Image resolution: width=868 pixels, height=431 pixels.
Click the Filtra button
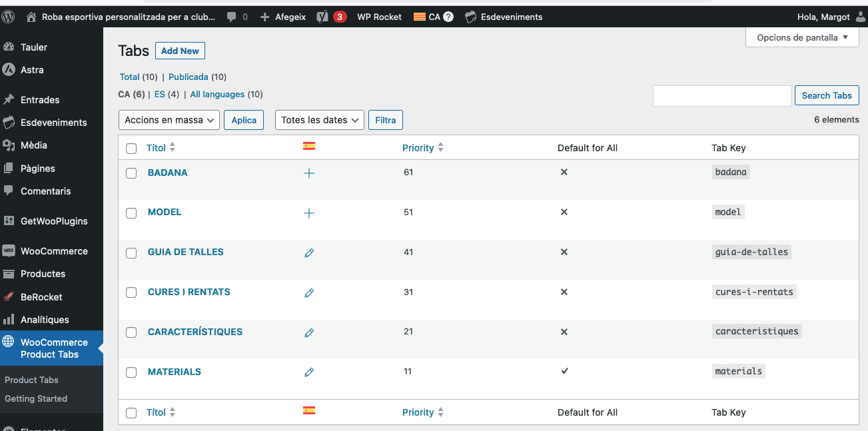386,120
